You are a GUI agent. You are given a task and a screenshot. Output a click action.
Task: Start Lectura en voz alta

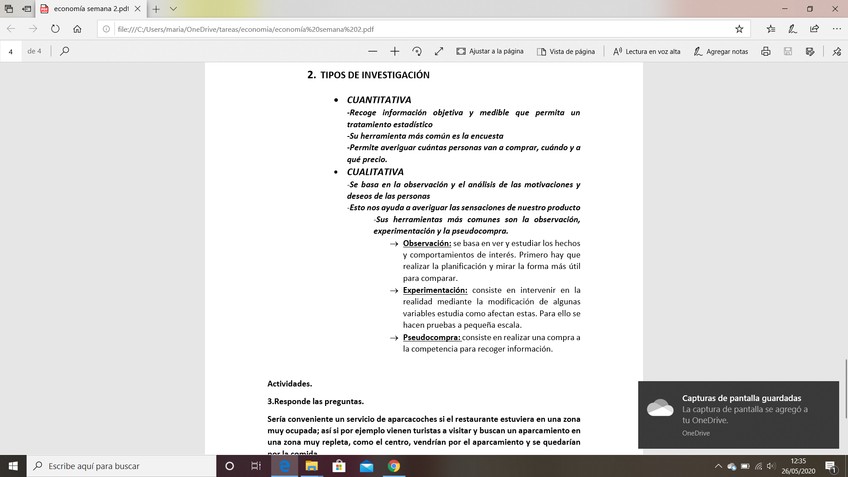click(x=647, y=51)
